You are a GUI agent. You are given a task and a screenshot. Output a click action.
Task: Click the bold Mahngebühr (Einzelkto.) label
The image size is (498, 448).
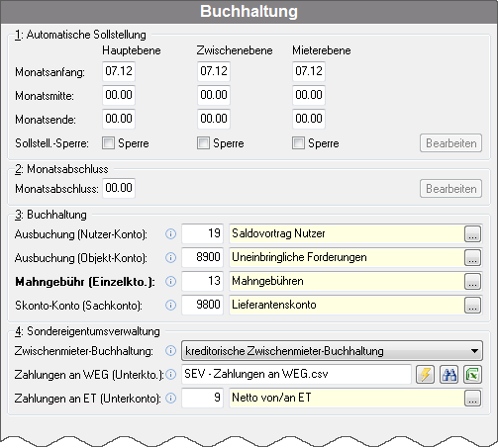point(85,282)
